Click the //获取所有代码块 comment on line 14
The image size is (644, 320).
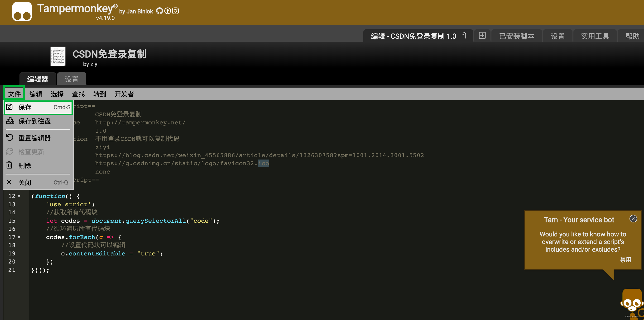coord(72,212)
